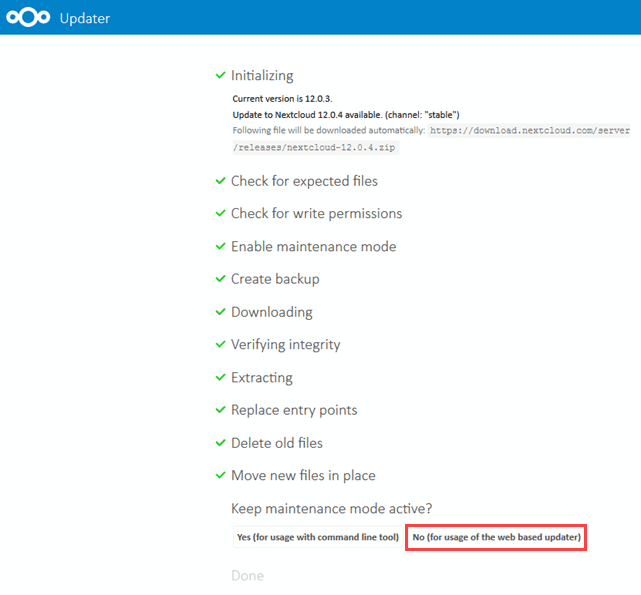641x595 pixels.
Task: Select Enable maintenance mode heading
Action: [314, 247]
